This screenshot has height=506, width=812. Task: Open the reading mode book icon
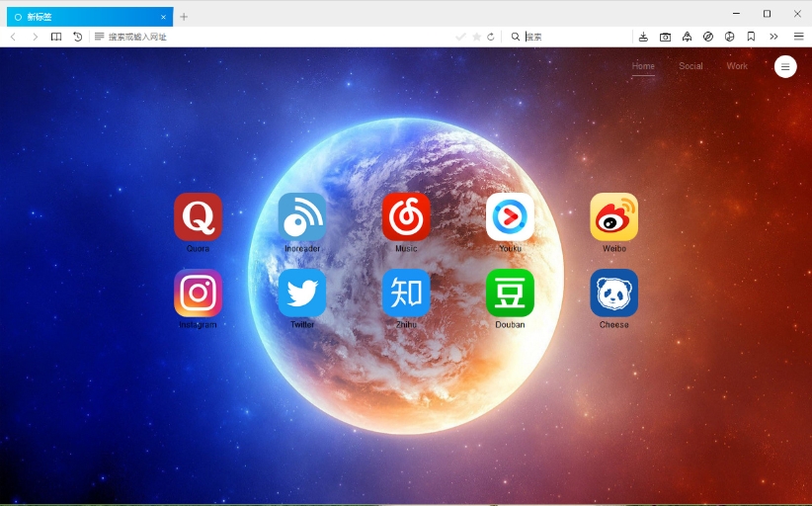point(56,37)
